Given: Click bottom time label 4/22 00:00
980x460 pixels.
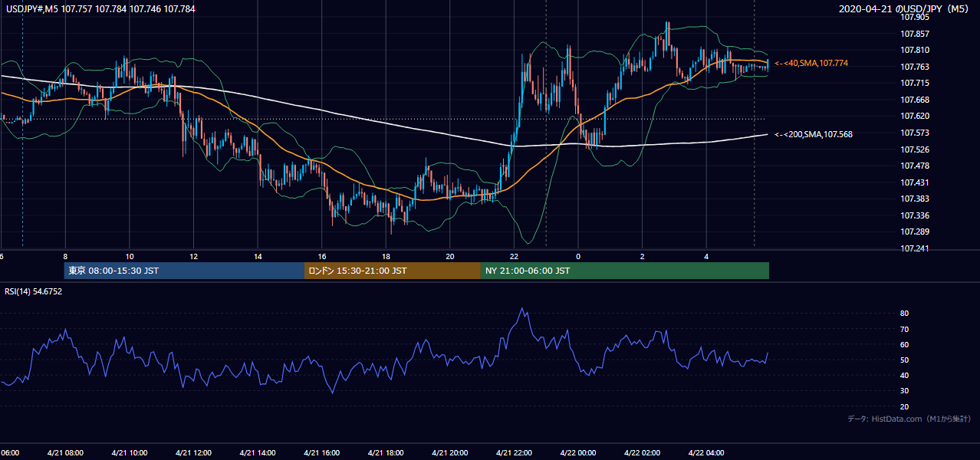Looking at the screenshot, I should pos(577,453).
